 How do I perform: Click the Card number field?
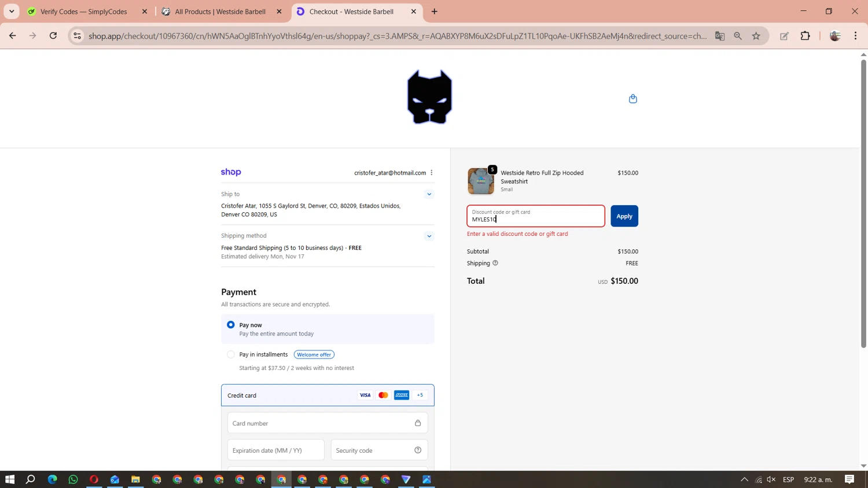[328, 423]
